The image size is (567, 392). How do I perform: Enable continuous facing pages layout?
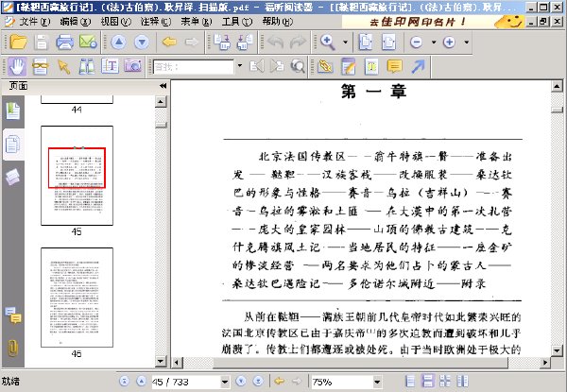pyautogui.click(x=445, y=382)
